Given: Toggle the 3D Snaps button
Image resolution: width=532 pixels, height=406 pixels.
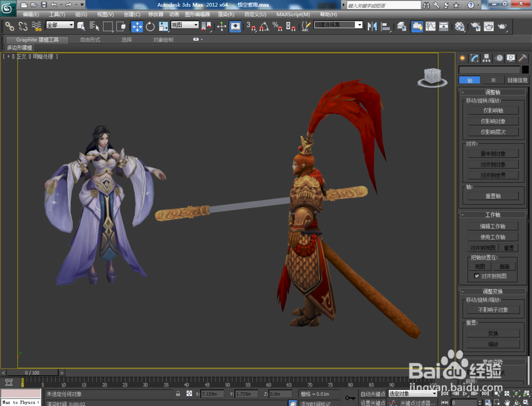Looking at the screenshot, I should (251, 26).
